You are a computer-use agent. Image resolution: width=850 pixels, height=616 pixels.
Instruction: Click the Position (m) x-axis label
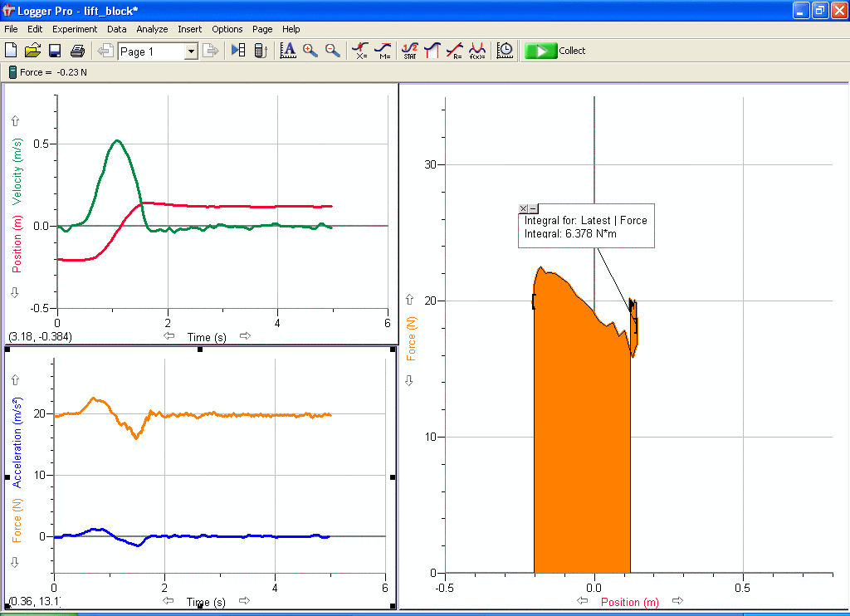tap(632, 601)
